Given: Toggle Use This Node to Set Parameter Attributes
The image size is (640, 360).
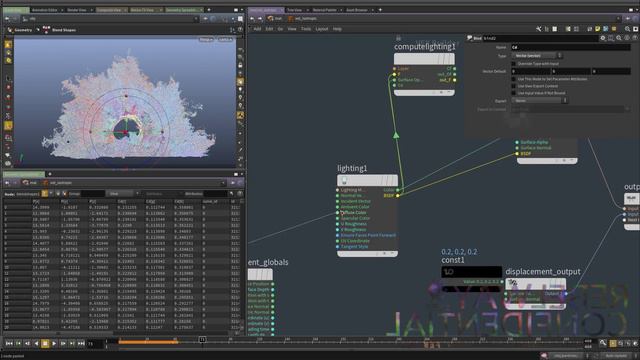Looking at the screenshot, I should coord(513,79).
